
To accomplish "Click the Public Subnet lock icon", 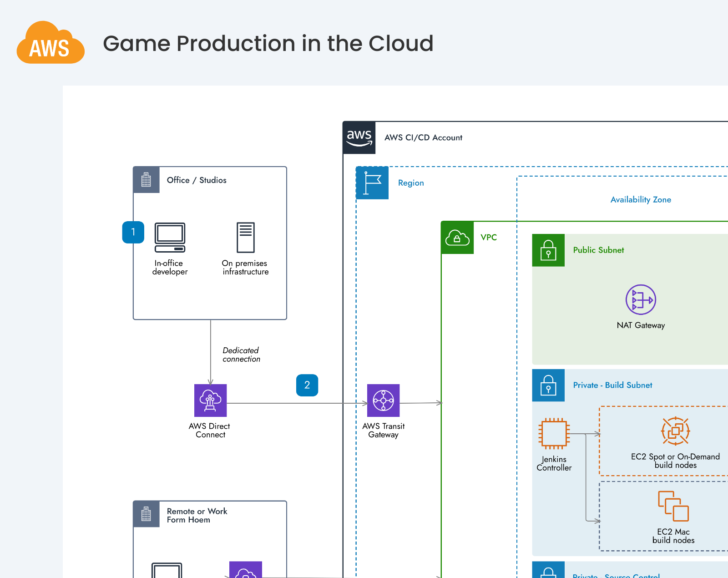I will 548,250.
